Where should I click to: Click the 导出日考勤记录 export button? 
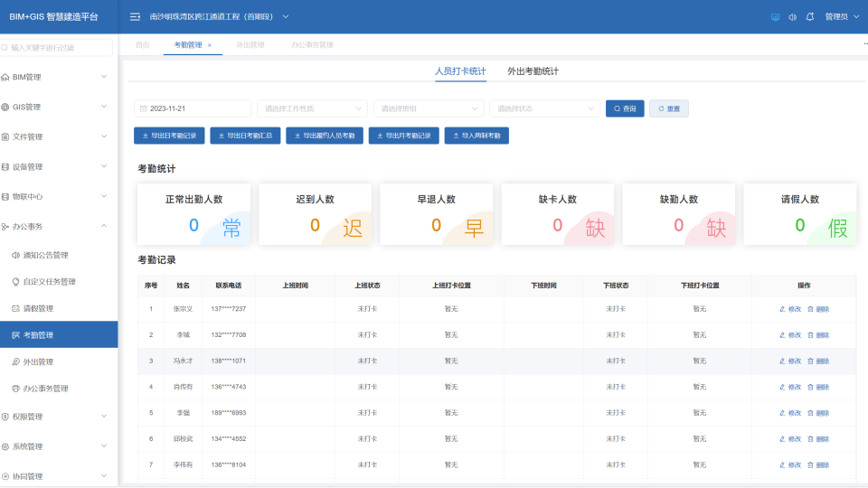click(x=169, y=136)
